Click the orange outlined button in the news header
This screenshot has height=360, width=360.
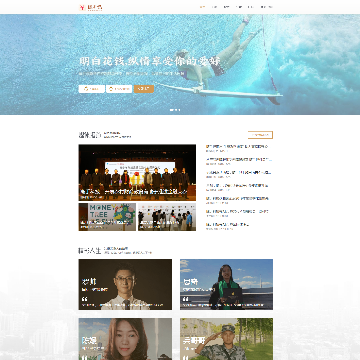click(260, 135)
